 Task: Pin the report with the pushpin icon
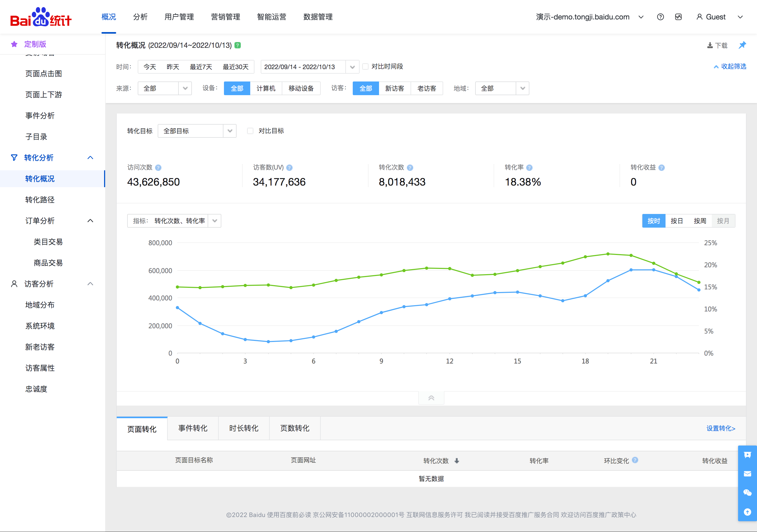(x=742, y=45)
